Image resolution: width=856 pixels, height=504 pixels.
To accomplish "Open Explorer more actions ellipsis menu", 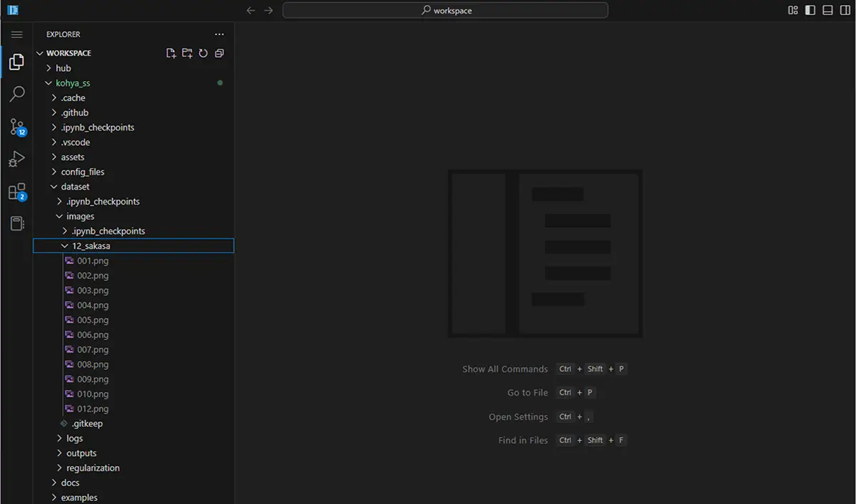I will point(219,34).
